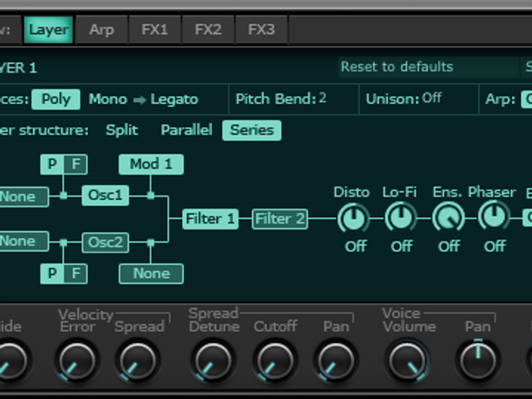
Task: Click the Disto effect knob
Action: coord(353,218)
